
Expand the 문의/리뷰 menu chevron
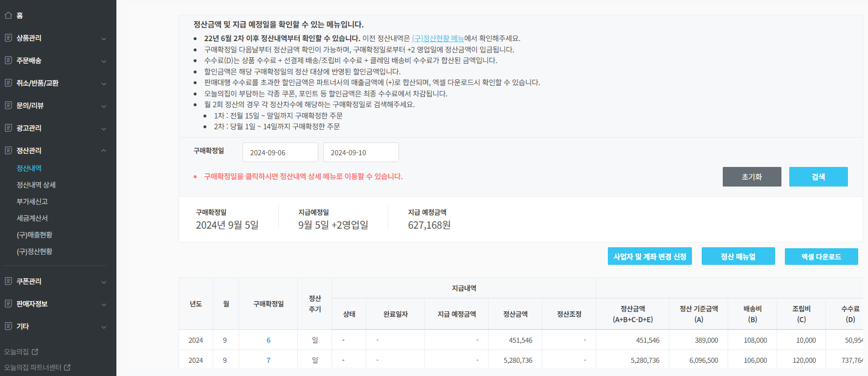point(104,106)
